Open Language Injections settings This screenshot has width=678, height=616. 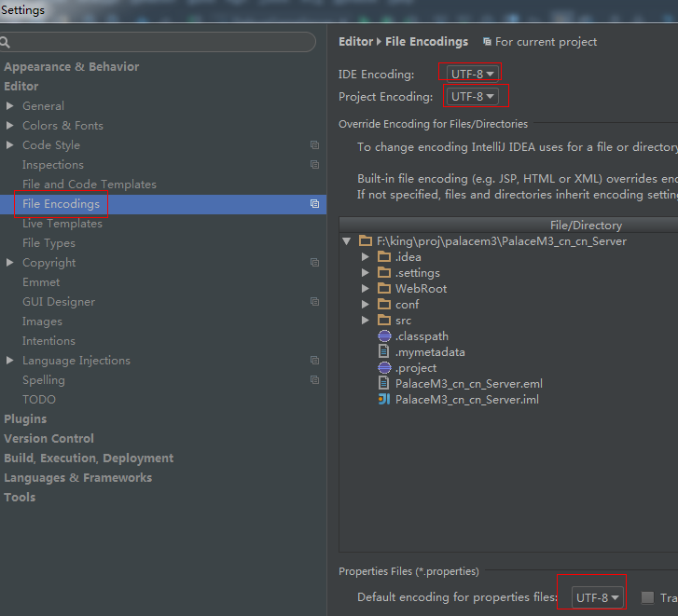tap(76, 361)
